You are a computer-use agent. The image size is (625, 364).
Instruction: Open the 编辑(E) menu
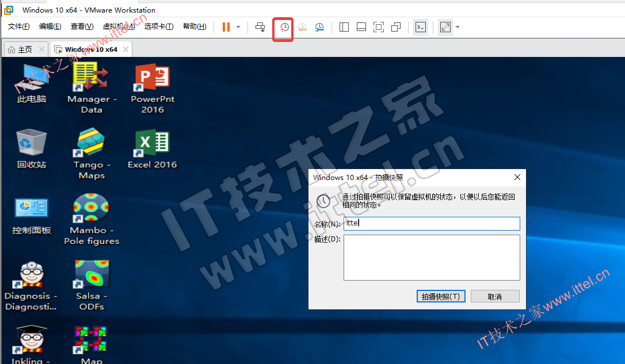50,26
